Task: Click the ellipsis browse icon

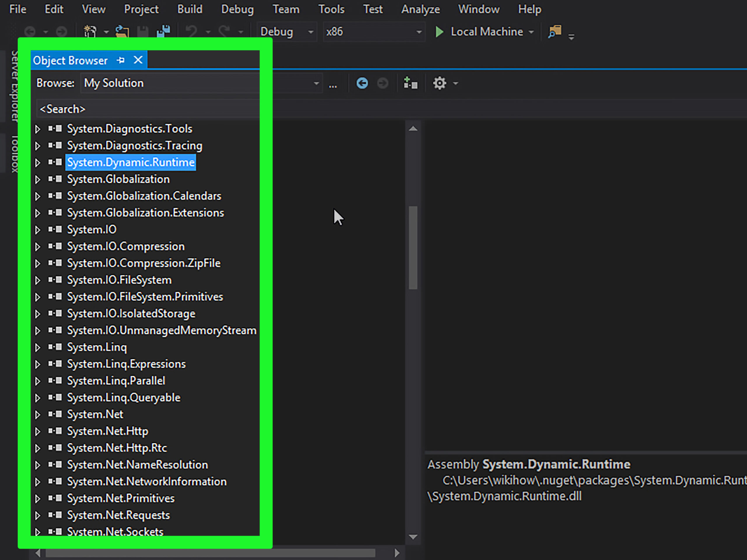Action: [333, 83]
